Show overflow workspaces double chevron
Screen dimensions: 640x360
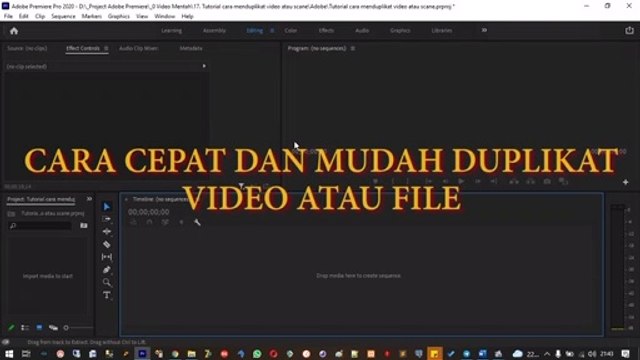coord(484,30)
